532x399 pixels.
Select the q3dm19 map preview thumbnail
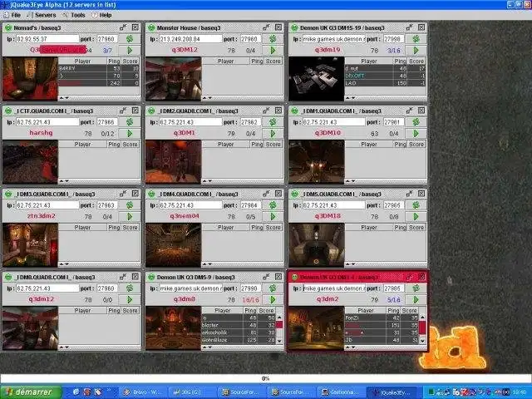click(317, 79)
